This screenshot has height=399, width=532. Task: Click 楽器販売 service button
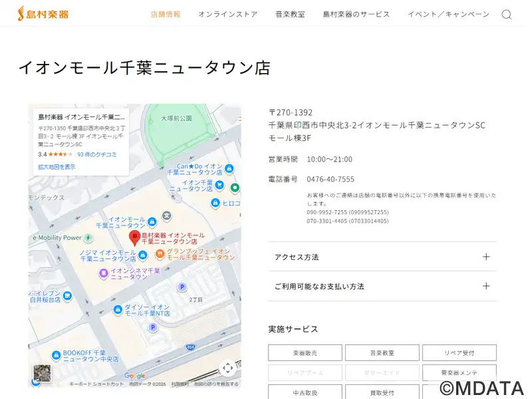(x=305, y=353)
